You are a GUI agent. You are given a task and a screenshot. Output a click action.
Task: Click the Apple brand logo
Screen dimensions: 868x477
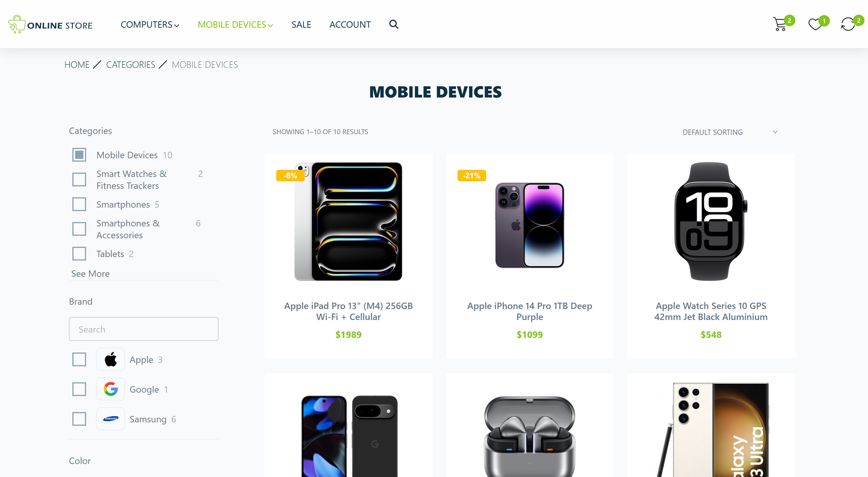coord(111,359)
